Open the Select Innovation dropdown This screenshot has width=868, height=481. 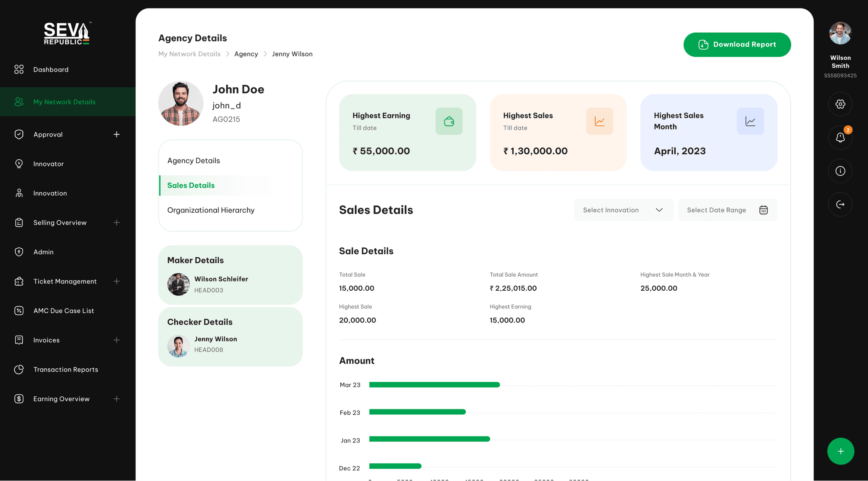pos(623,210)
